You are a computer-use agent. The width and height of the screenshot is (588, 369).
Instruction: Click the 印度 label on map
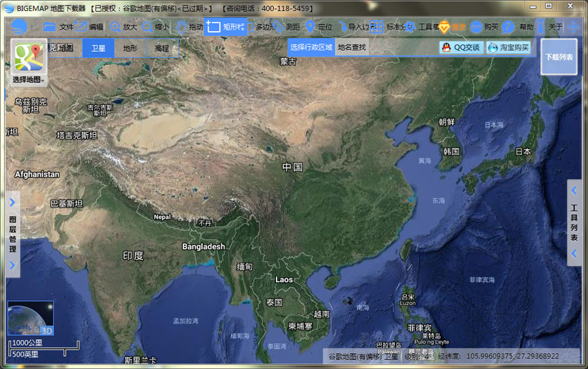pos(133,256)
